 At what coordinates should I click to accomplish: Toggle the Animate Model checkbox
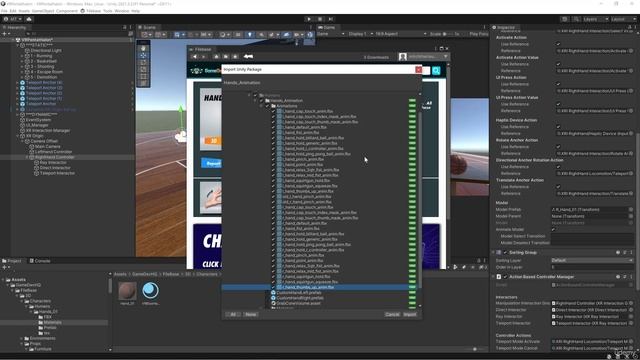click(x=553, y=230)
